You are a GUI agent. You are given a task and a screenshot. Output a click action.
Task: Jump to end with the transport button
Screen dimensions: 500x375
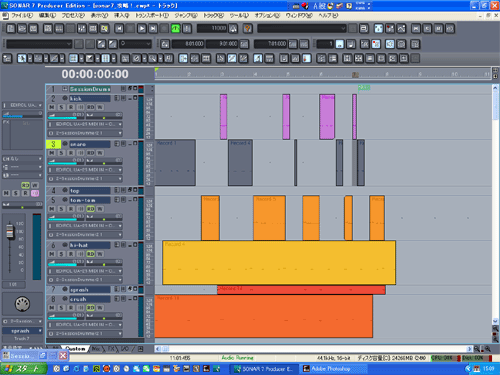pos(153,29)
